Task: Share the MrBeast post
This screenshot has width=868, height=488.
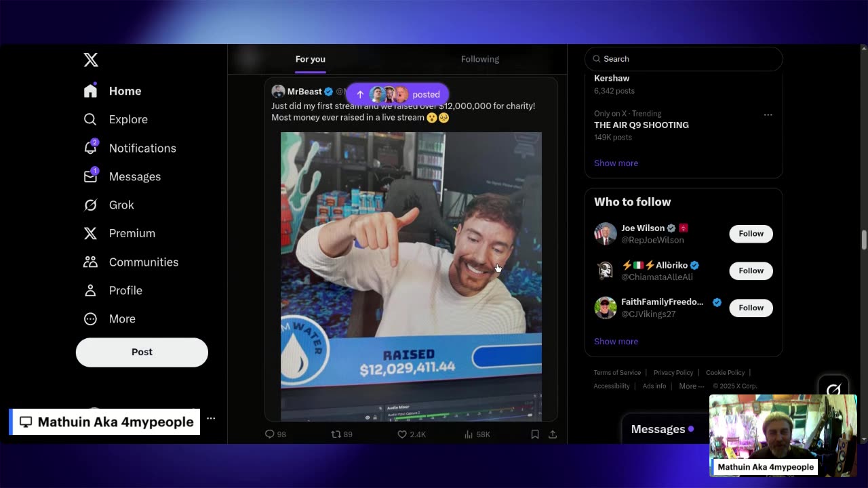Action: 553,434
